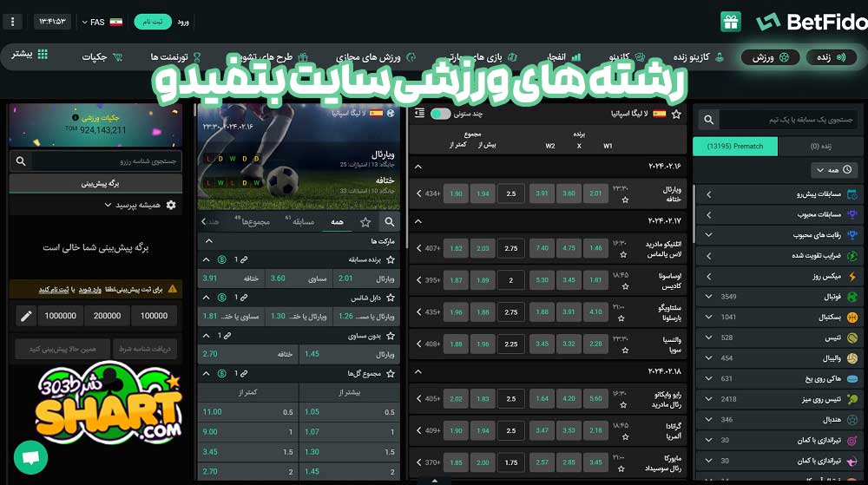The height and width of the screenshot is (485, 868).
Task: Click the link icon in برنده مسابقه market
Action: coord(244,259)
